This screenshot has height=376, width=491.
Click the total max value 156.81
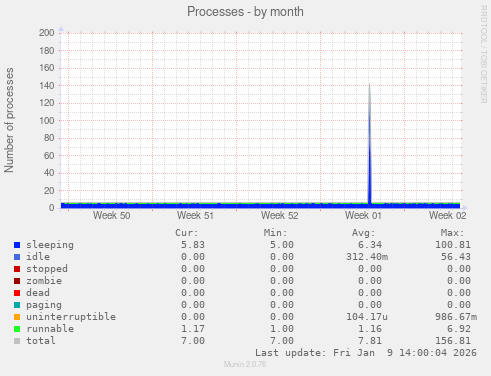(453, 341)
